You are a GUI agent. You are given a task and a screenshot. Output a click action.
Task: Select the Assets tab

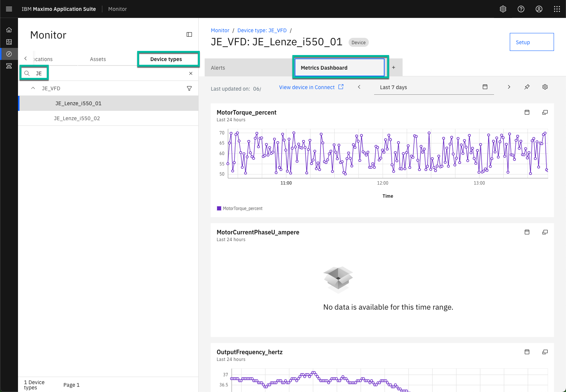[98, 59]
